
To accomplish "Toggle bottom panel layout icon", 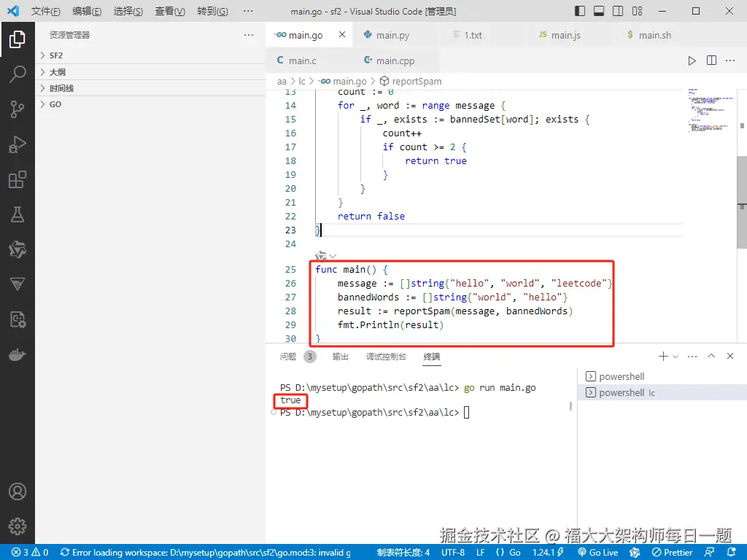I will [599, 11].
